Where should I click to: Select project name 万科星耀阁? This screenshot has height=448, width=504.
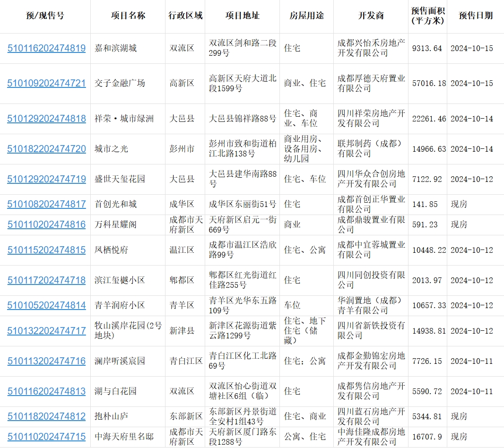116,224
